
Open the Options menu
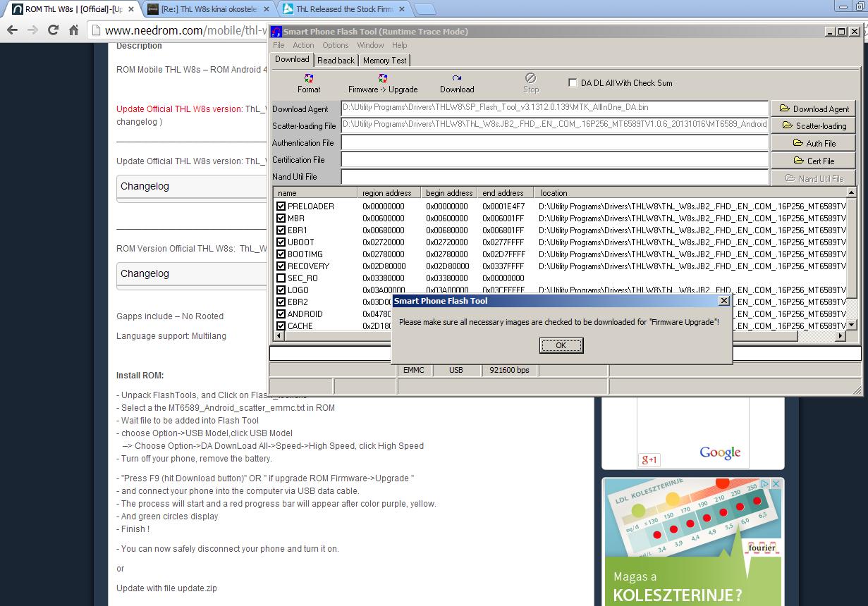[x=336, y=45]
